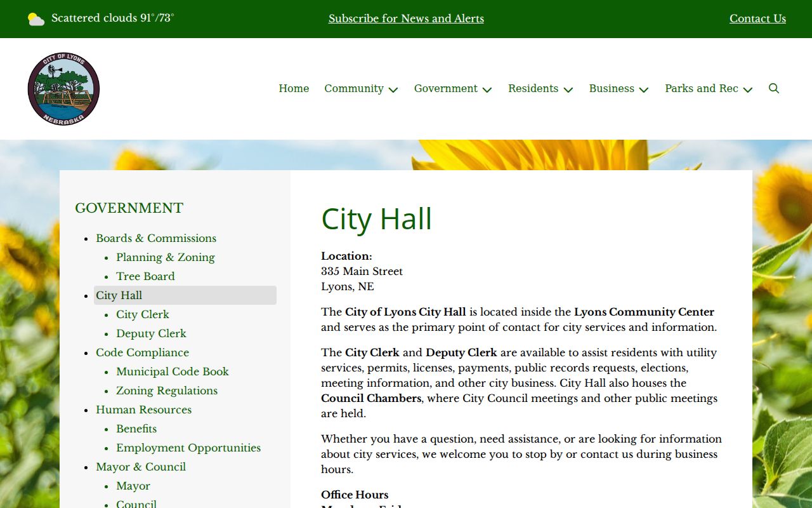Click the 335 Main Street address text

pos(362,271)
